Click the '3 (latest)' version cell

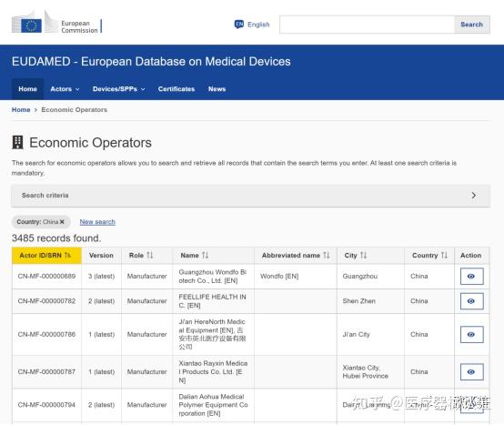101,276
